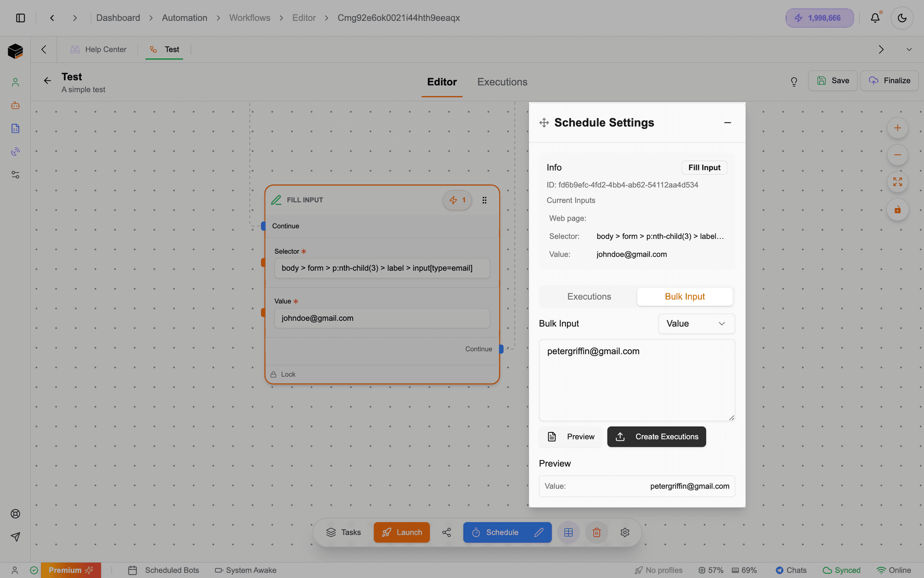The image size is (924, 578).
Task: Toggle dark mode with moon icon
Action: click(x=902, y=18)
